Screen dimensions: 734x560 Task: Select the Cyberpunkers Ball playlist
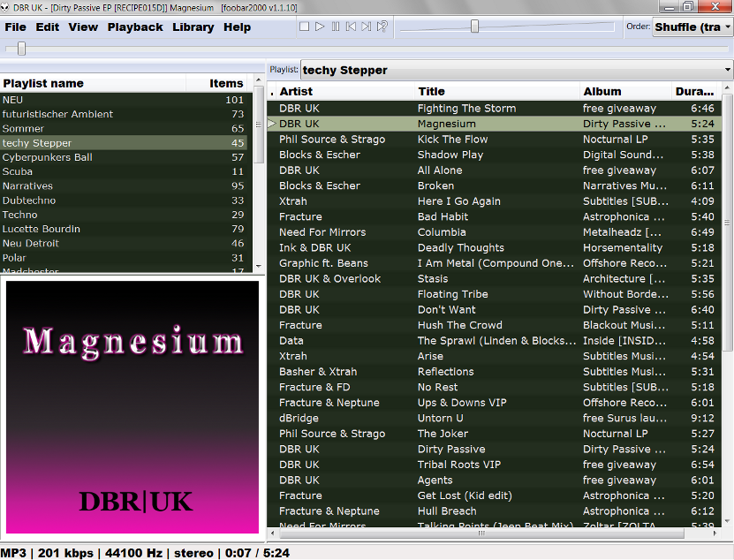coord(123,157)
